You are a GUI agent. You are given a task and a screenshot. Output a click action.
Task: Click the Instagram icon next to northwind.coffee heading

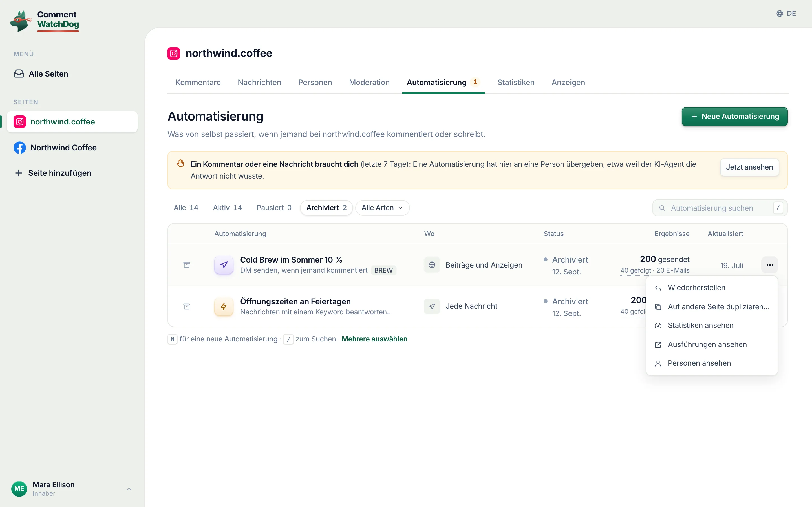173,53
